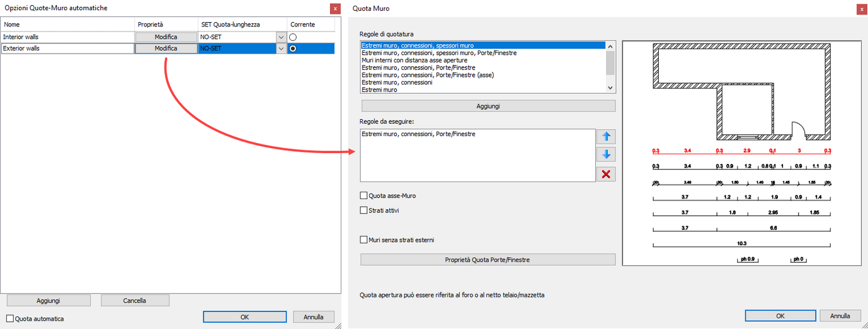Expand SET dropdown for Interior walls
The width and height of the screenshot is (868, 329).
point(281,37)
